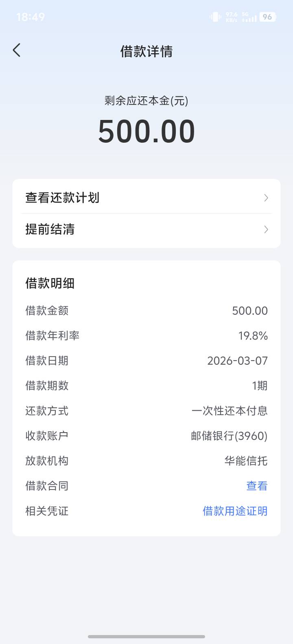Tap the 邮储银行(3960) receiving account value
This screenshot has width=293, height=644.
pos(229,436)
